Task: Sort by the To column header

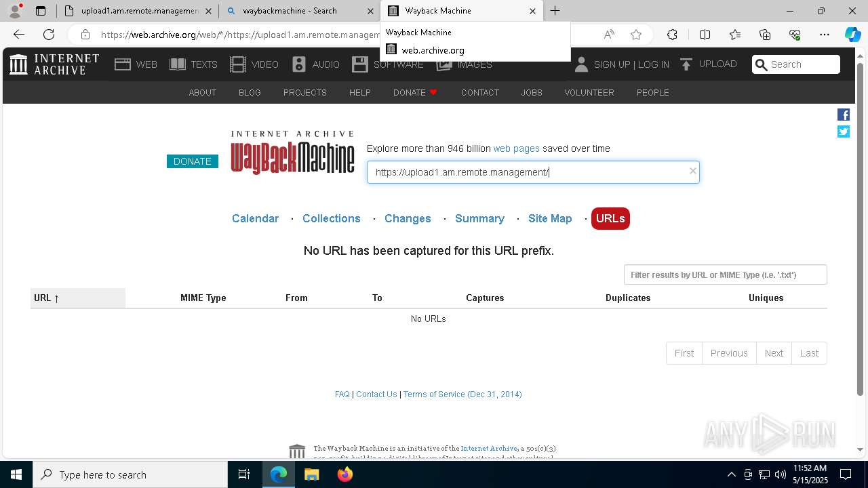Action: point(377,298)
